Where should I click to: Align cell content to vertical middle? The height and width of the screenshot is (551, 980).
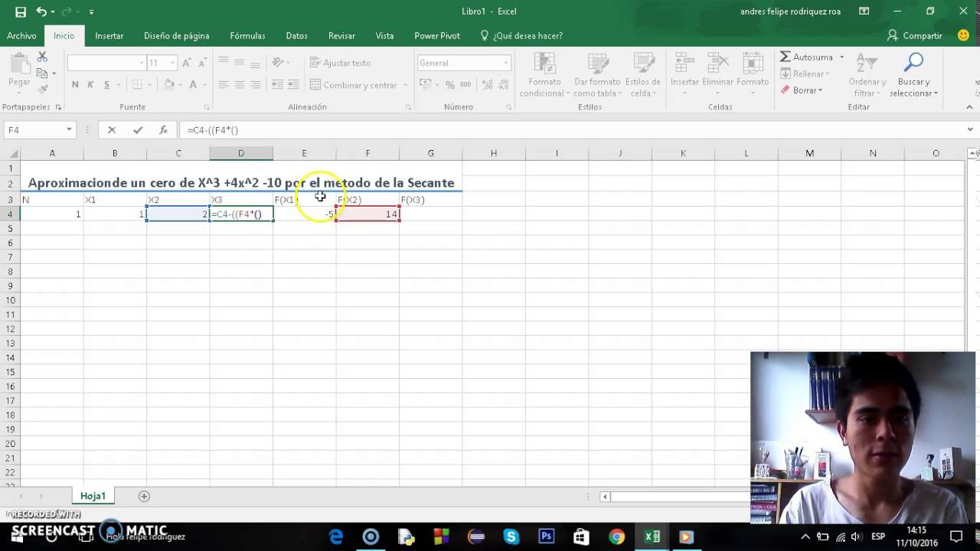[240, 63]
